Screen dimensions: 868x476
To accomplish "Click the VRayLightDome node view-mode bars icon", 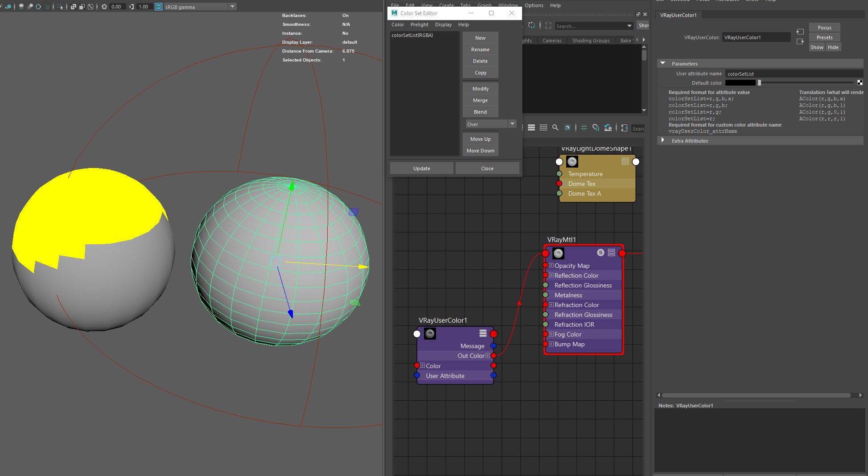I will tap(625, 161).
